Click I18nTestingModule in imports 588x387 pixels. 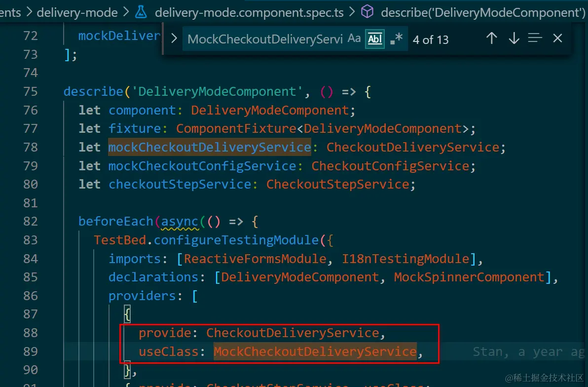point(405,259)
